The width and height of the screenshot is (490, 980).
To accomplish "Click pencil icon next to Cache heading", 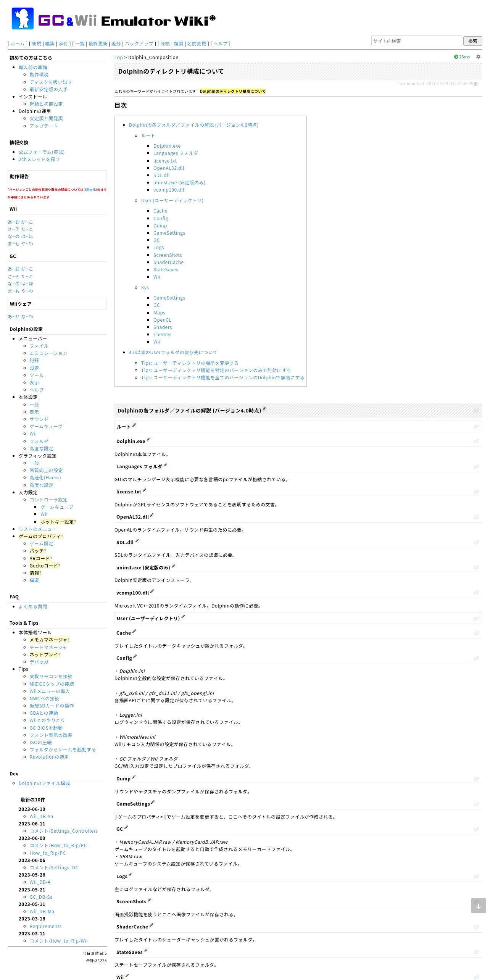I will [134, 632].
